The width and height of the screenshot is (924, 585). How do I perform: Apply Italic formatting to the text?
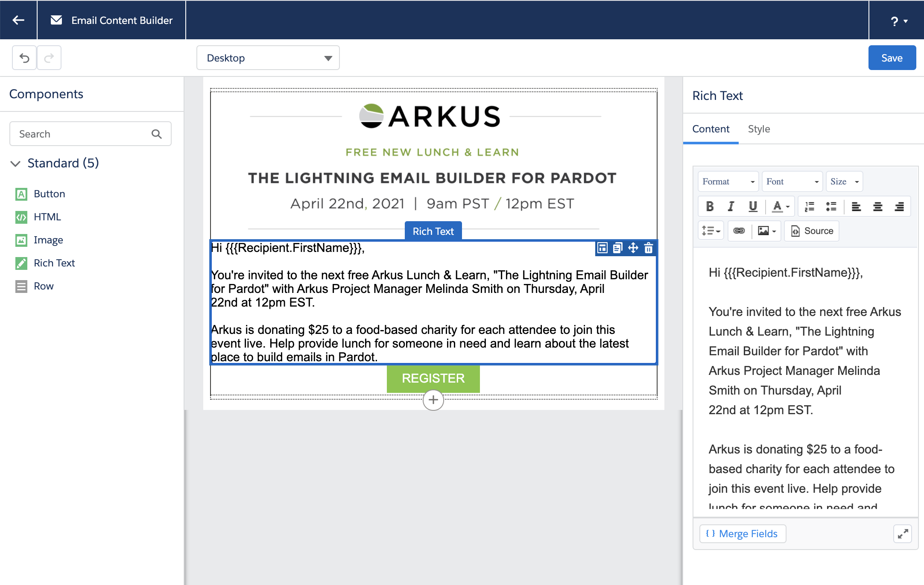pyautogui.click(x=731, y=206)
